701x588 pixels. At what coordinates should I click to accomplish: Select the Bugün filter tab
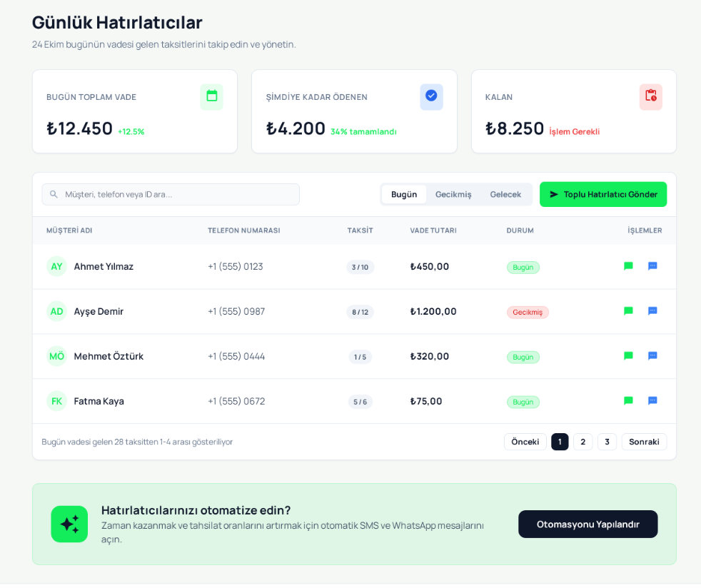404,194
